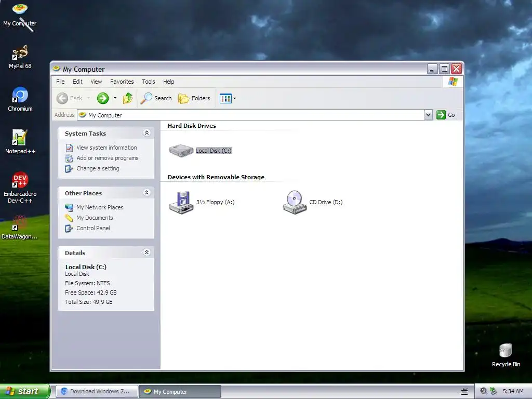Screen dimensions: 532x399
Task: Open the Search pane
Action: [x=156, y=98]
